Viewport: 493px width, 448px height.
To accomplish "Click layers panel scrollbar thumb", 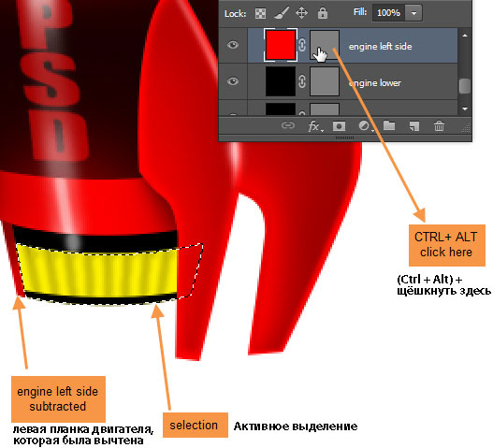I will point(465,86).
